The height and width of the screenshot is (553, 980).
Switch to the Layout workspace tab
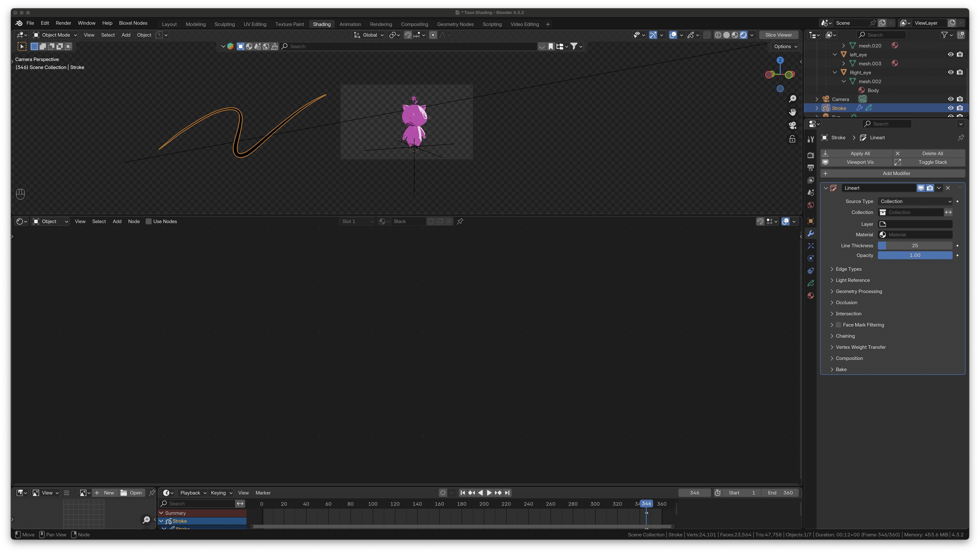pyautogui.click(x=169, y=24)
